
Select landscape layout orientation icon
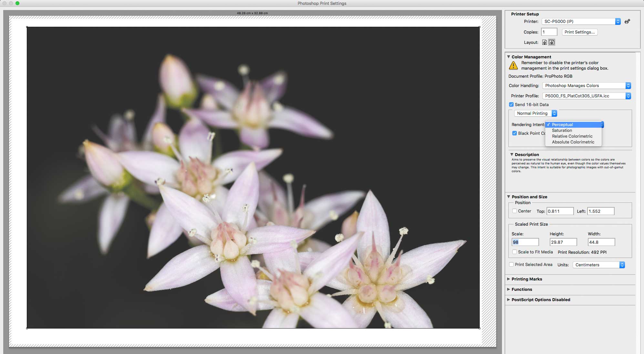click(x=552, y=42)
